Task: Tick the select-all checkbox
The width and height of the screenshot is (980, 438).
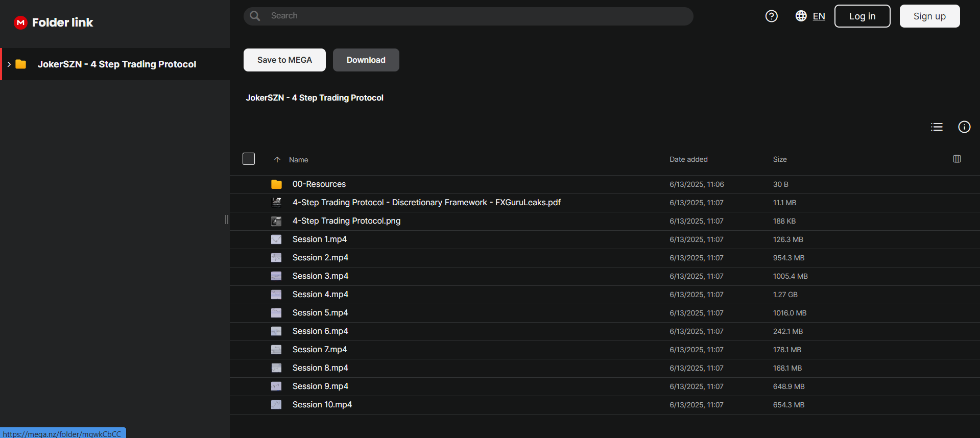Action: coord(249,159)
